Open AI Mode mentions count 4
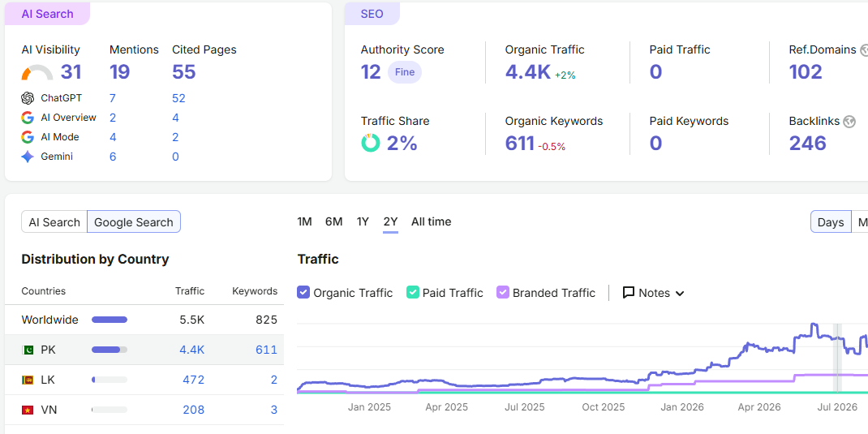 point(113,137)
